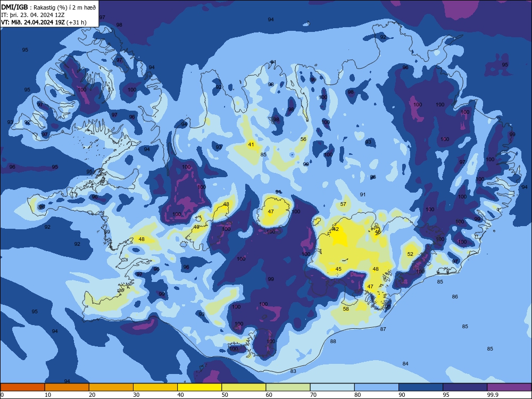Click the map title 'Rakastig (%) í 2 m hæð'

tap(65, 7)
